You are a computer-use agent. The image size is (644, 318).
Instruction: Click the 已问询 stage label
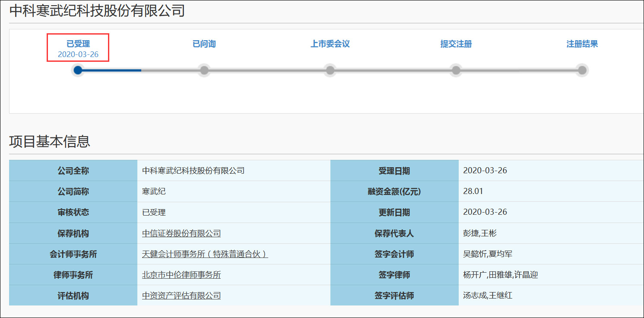[x=204, y=44]
